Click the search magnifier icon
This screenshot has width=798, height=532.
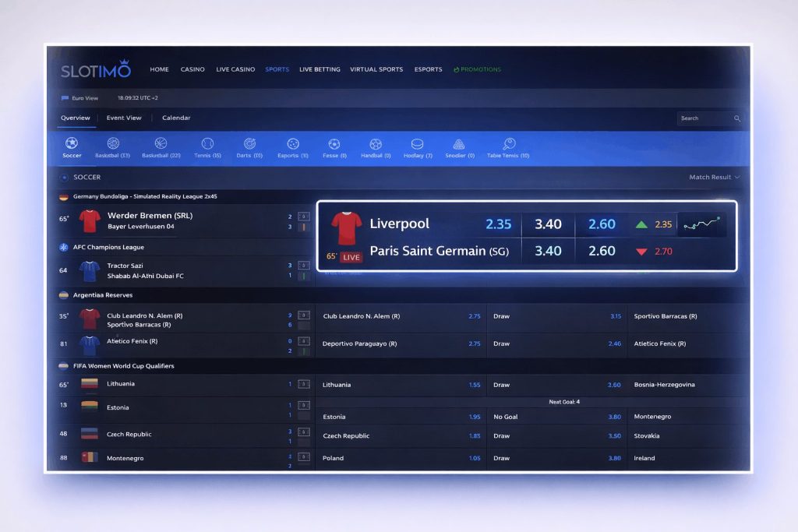point(737,118)
